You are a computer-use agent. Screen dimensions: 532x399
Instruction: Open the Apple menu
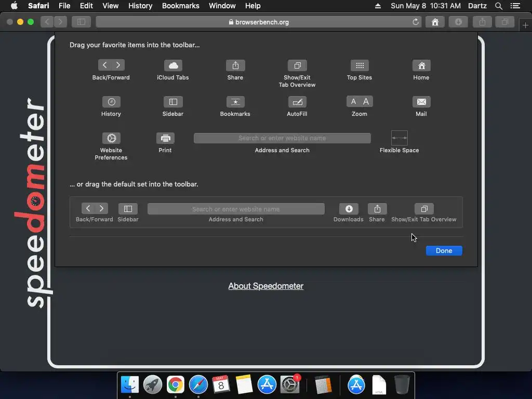14,6
